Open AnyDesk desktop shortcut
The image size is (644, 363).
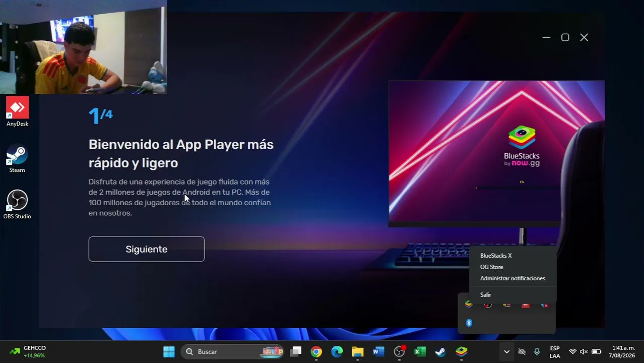pos(17,111)
